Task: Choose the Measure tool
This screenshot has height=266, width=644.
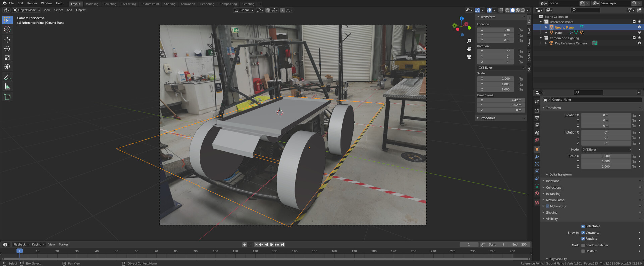Action: (7, 87)
